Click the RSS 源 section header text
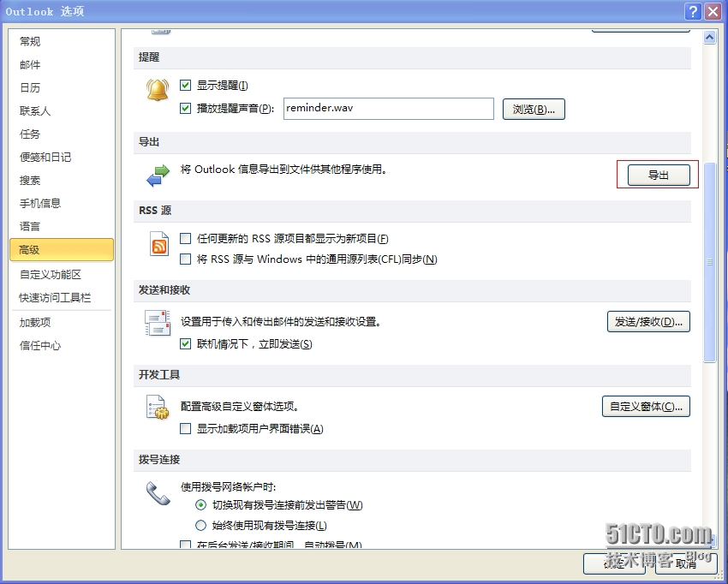The width and height of the screenshot is (728, 584). point(155,211)
